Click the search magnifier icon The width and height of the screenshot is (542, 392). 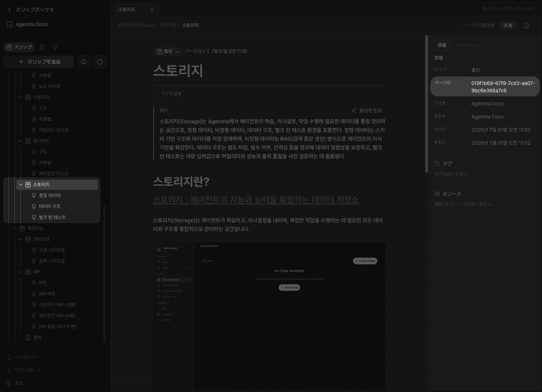pyautogui.click(x=84, y=62)
